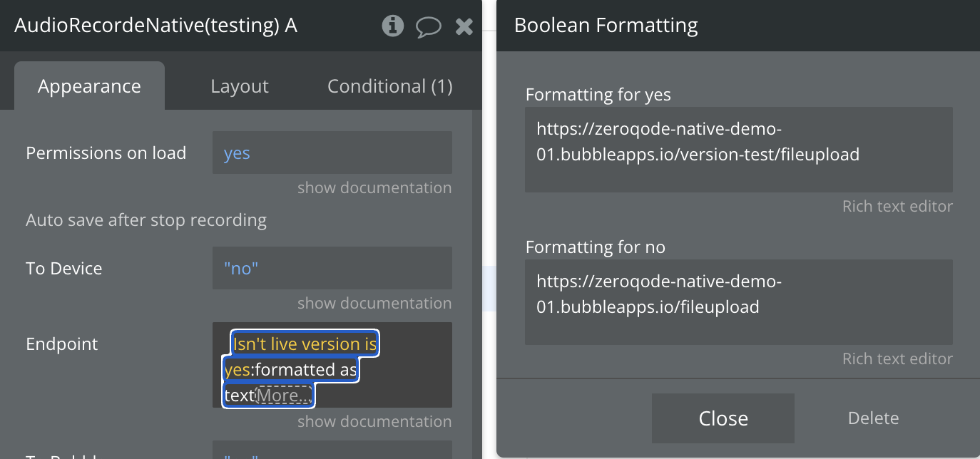Switch to the Appearance tab
The width and height of the screenshot is (980, 459).
coord(89,86)
